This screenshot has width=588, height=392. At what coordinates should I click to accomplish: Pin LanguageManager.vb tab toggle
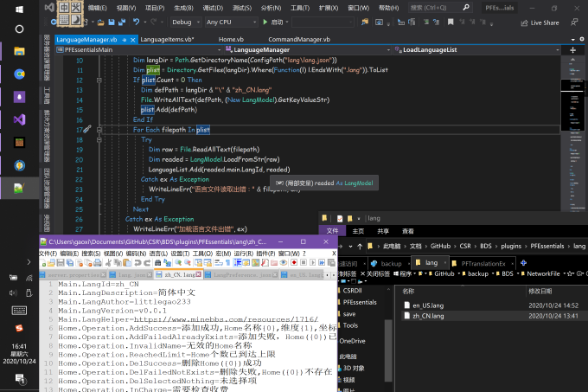point(125,40)
